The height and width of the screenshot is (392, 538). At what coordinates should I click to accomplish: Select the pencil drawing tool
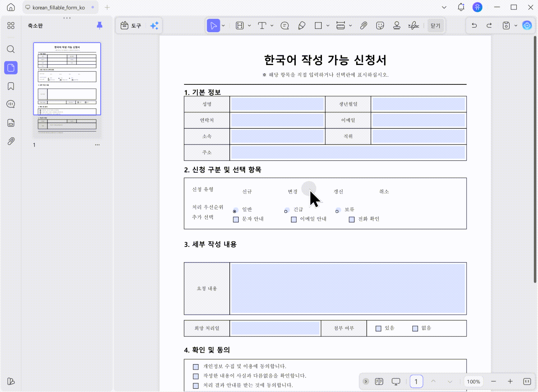coord(302,25)
